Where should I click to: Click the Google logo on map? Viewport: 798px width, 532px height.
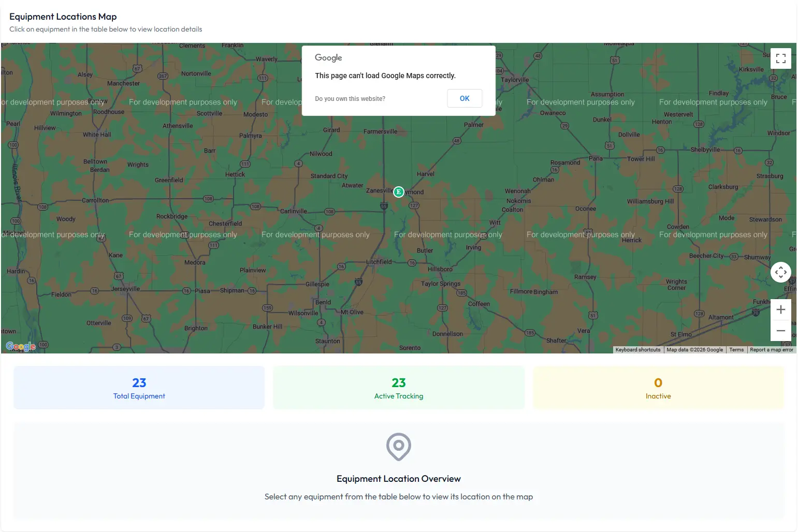pyautogui.click(x=21, y=346)
